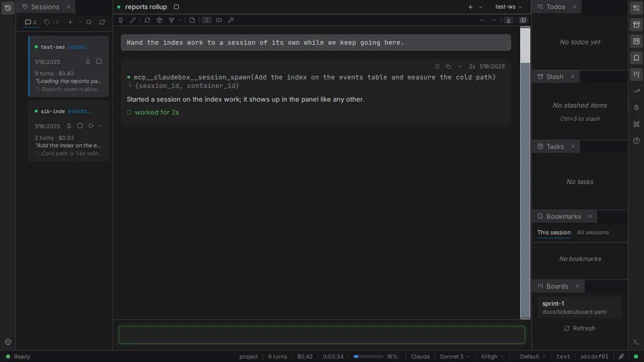
Task: Open the XHigh effort dropdown
Action: tap(492, 356)
